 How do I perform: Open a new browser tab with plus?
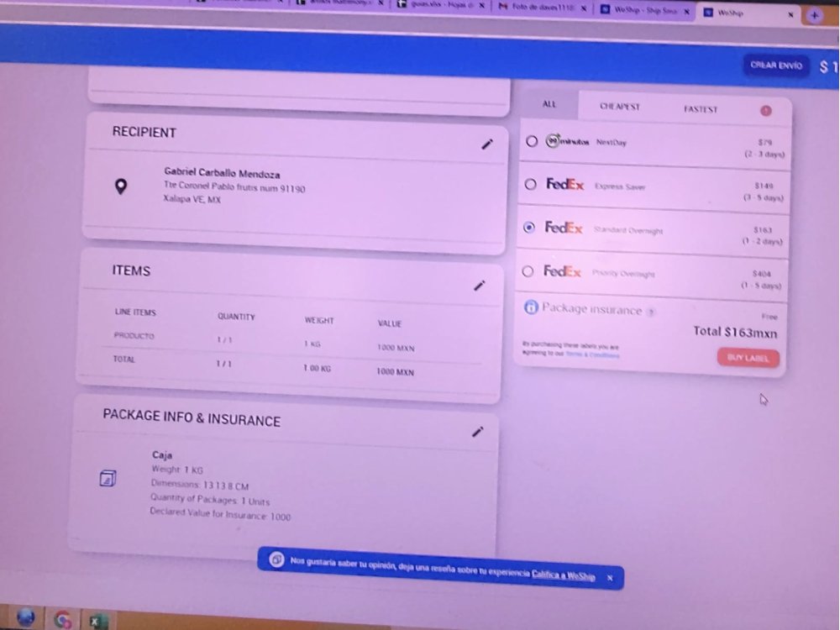(814, 15)
